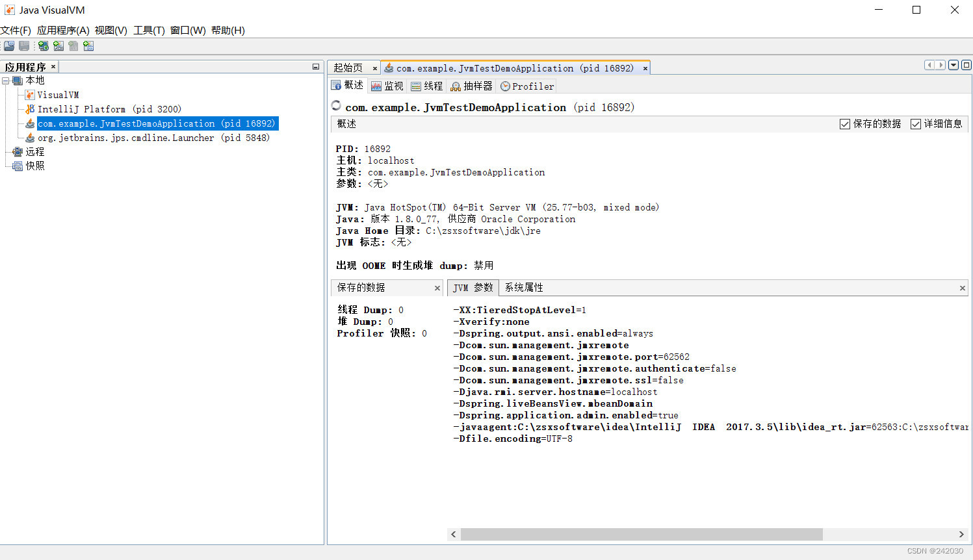Uncheck the 保存的数据 checkbox
Image resolution: width=973 pixels, height=560 pixels.
click(845, 124)
